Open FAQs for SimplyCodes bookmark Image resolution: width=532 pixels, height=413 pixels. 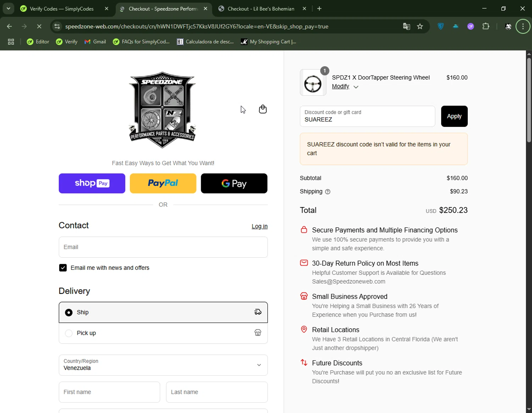pos(141,42)
